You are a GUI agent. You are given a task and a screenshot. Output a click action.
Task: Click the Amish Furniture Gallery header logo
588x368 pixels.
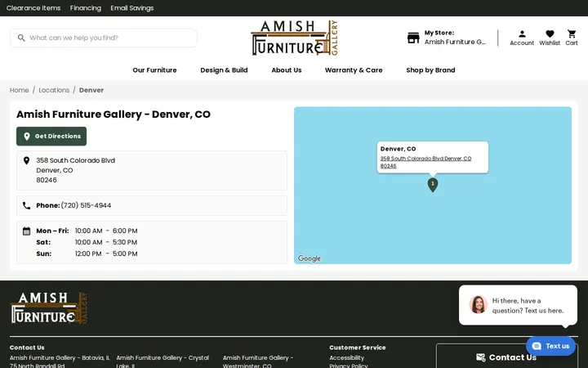pos(294,38)
